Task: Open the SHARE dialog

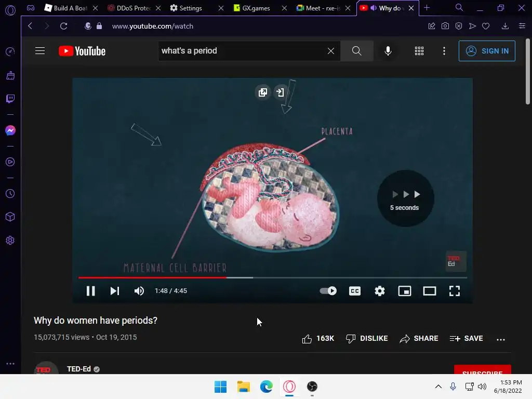Action: (419, 339)
